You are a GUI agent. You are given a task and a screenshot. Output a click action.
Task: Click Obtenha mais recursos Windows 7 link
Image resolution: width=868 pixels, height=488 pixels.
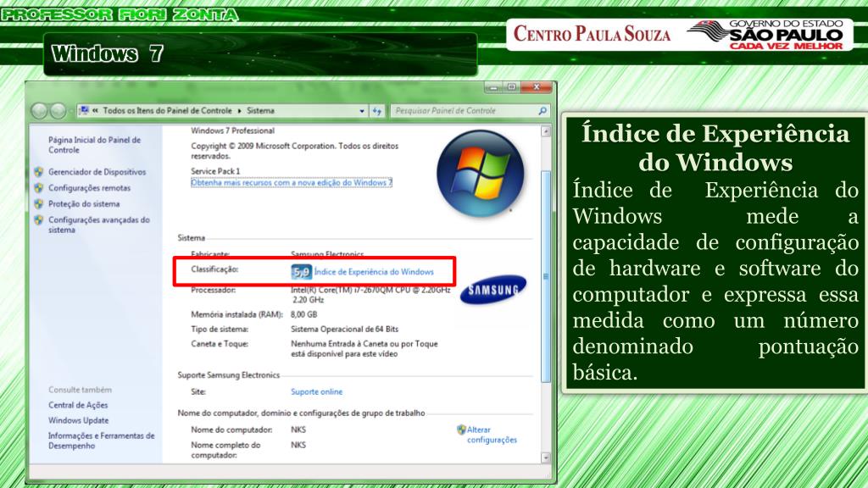coord(292,183)
